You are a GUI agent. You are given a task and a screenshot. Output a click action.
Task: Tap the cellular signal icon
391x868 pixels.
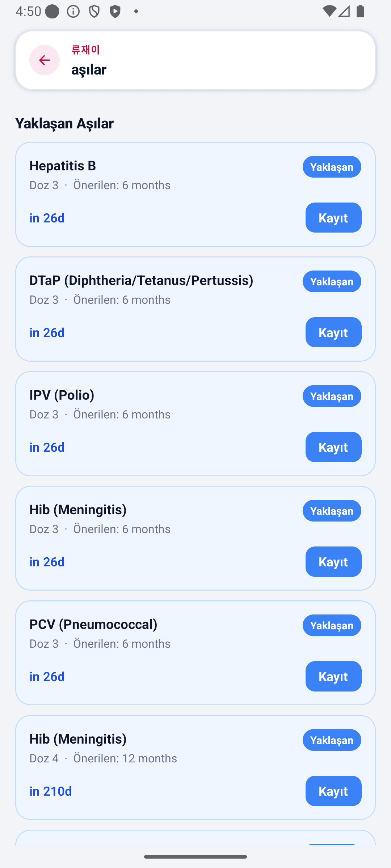(x=344, y=11)
